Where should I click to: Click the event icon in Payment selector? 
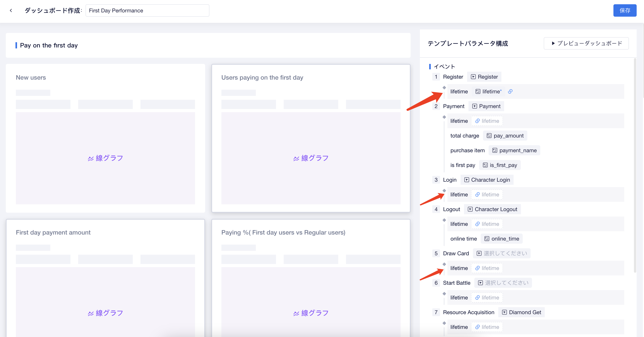click(474, 106)
